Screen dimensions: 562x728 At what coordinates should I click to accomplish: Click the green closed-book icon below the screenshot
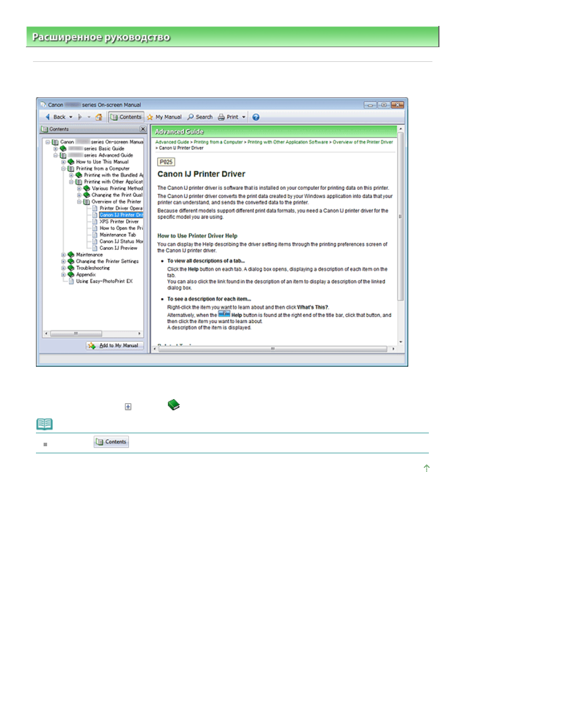pos(173,405)
